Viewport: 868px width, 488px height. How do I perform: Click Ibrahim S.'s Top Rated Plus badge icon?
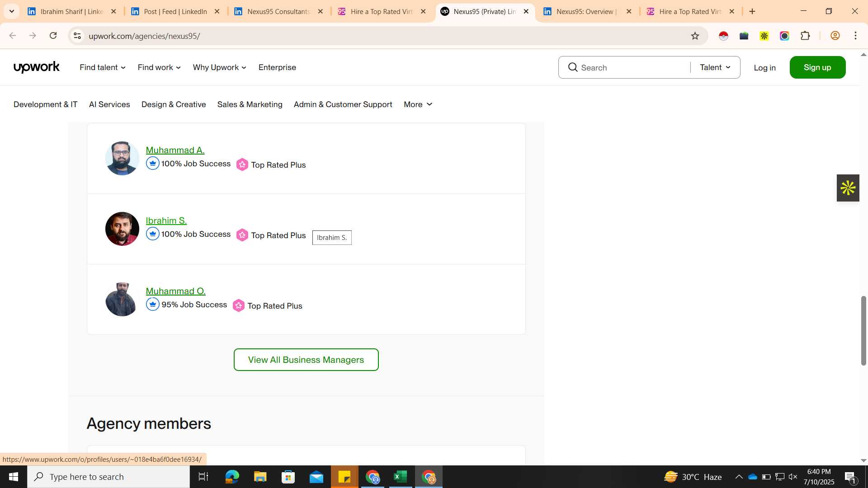click(x=242, y=235)
